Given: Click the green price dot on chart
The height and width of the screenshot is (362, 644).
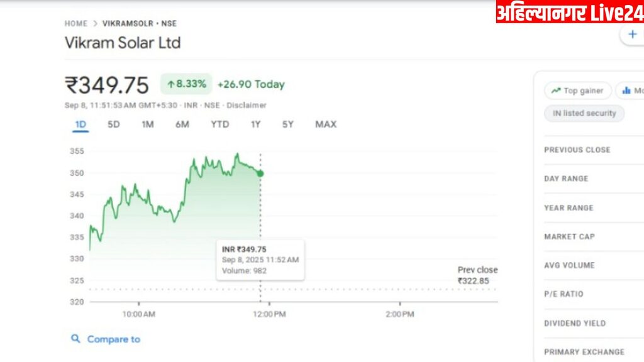Looking at the screenshot, I should coord(260,173).
